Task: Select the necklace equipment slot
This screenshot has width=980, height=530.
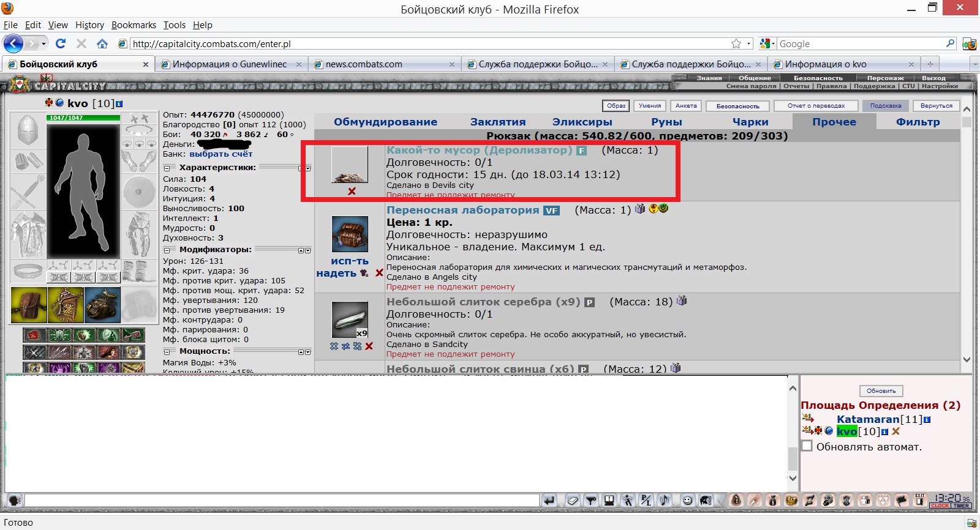Action: 139,130
